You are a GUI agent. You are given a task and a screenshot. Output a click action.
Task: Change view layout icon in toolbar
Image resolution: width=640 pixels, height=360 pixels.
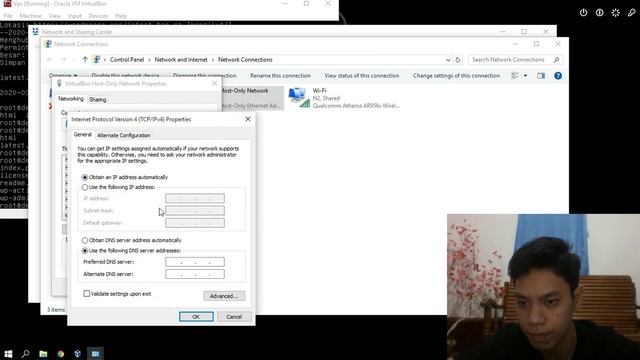pyautogui.click(x=515, y=76)
